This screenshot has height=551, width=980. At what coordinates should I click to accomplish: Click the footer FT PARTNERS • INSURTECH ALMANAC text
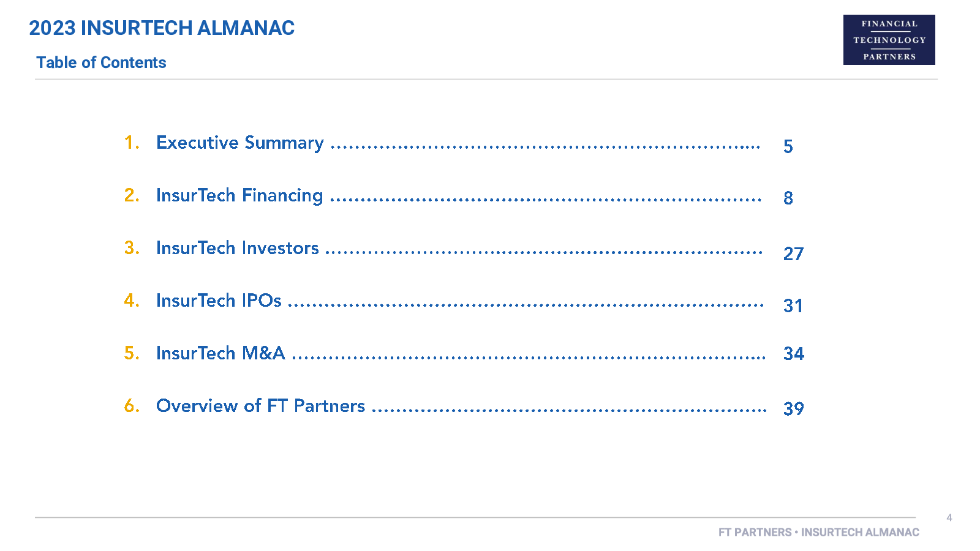pos(819,533)
